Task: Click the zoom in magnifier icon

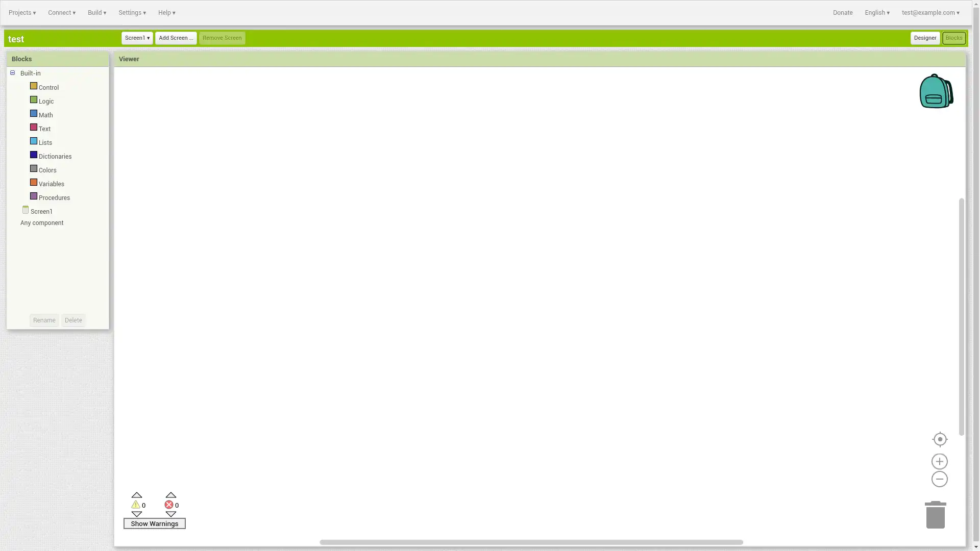Action: [x=940, y=461]
